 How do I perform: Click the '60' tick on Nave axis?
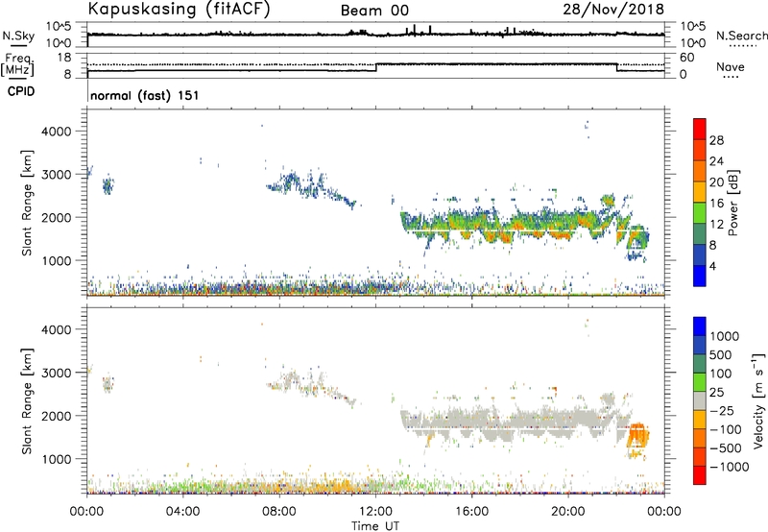point(686,58)
